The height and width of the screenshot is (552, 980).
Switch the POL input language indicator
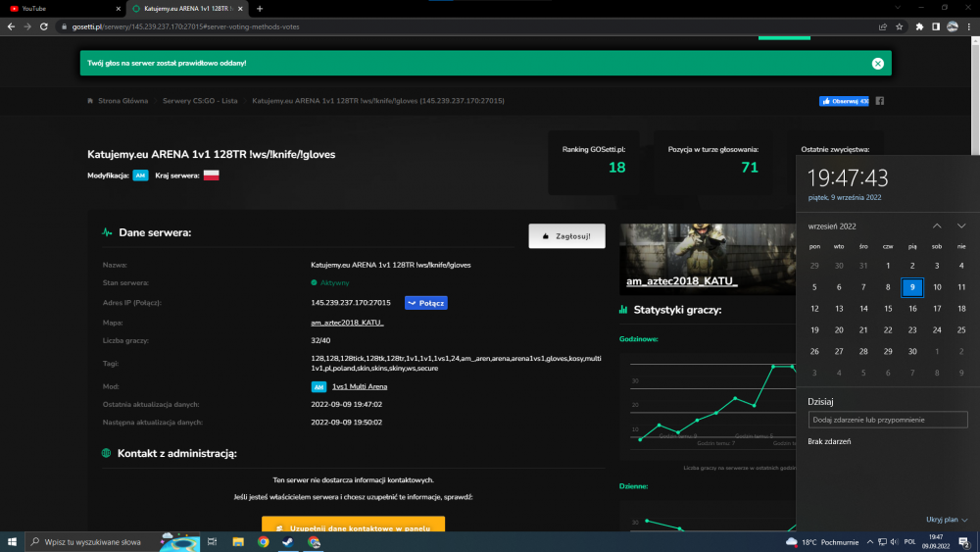click(909, 542)
